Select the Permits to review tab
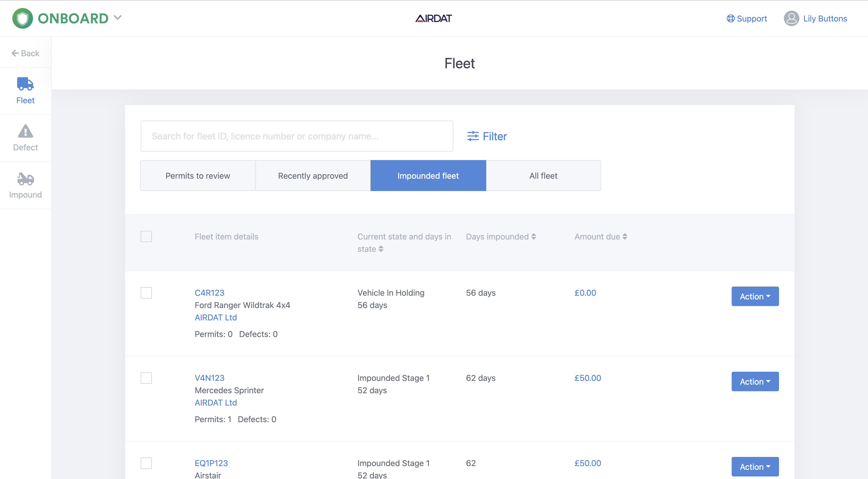 click(198, 175)
